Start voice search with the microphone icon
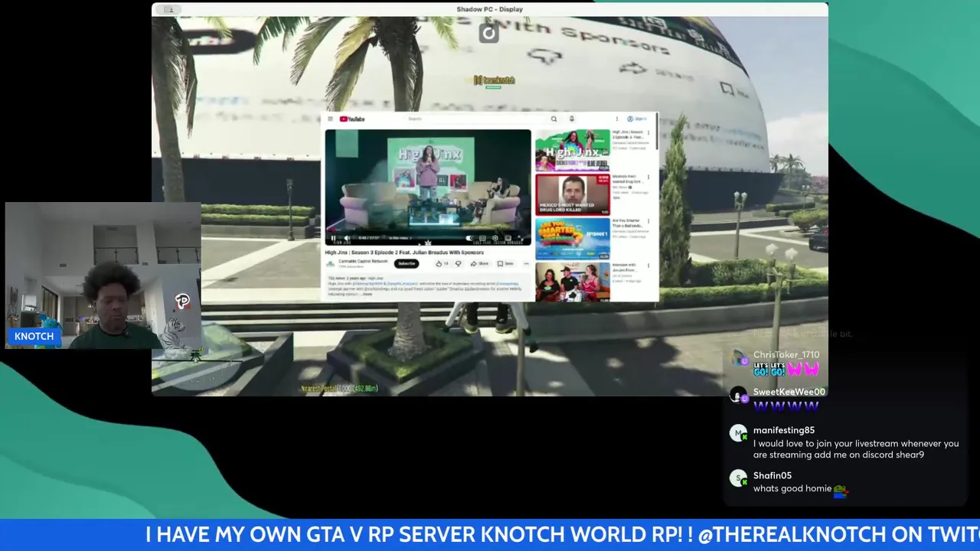Viewport: 980px width, 551px height. click(571, 119)
